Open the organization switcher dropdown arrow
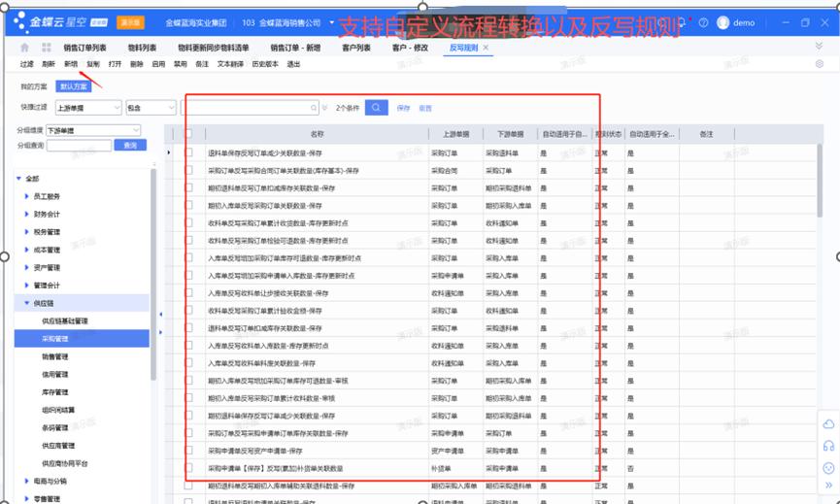 pos(331,22)
